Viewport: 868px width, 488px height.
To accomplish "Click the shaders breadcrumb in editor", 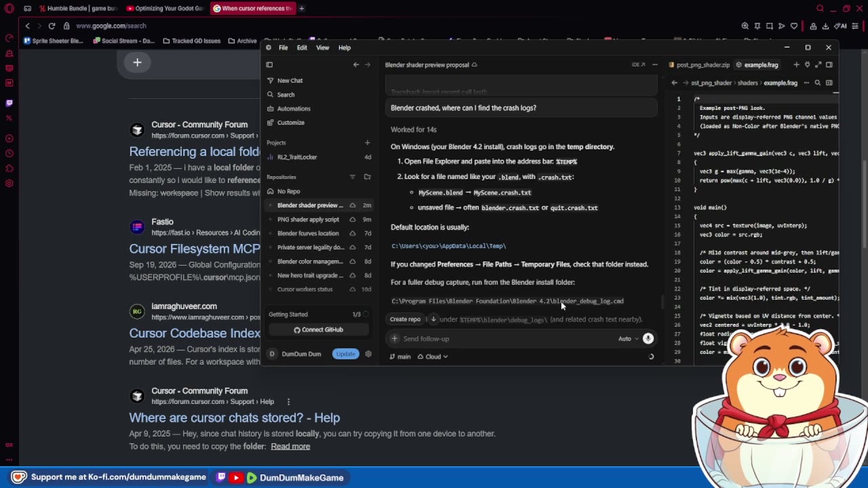I will tap(747, 83).
